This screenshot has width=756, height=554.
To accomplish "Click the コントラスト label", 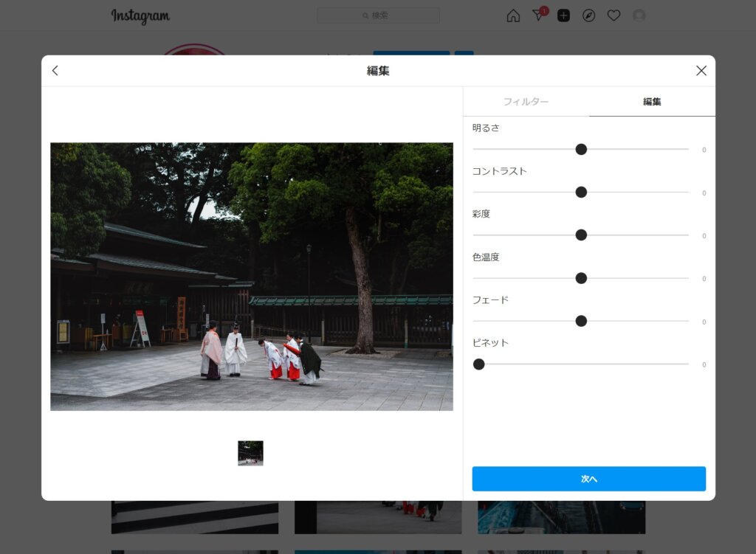I will pyautogui.click(x=499, y=171).
